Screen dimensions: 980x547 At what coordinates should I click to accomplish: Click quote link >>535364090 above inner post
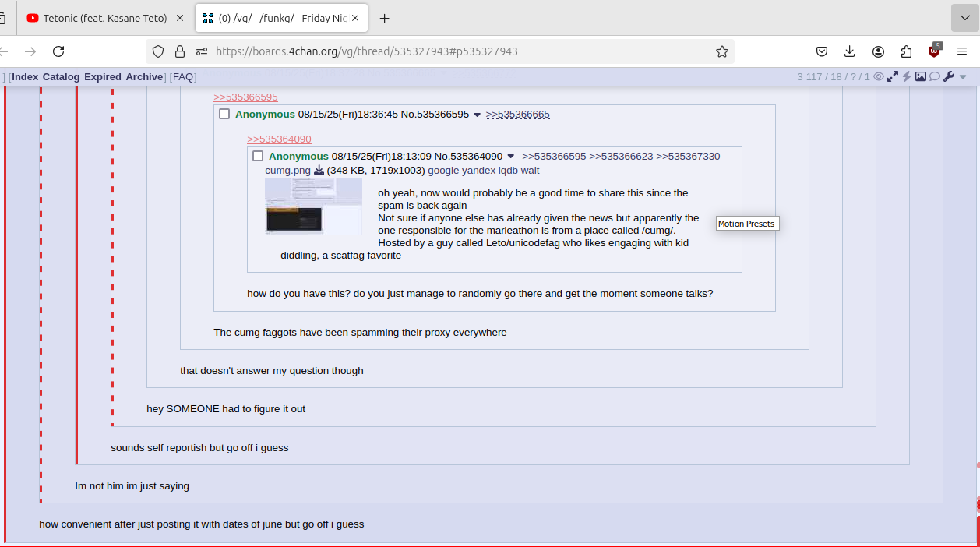[x=279, y=139]
